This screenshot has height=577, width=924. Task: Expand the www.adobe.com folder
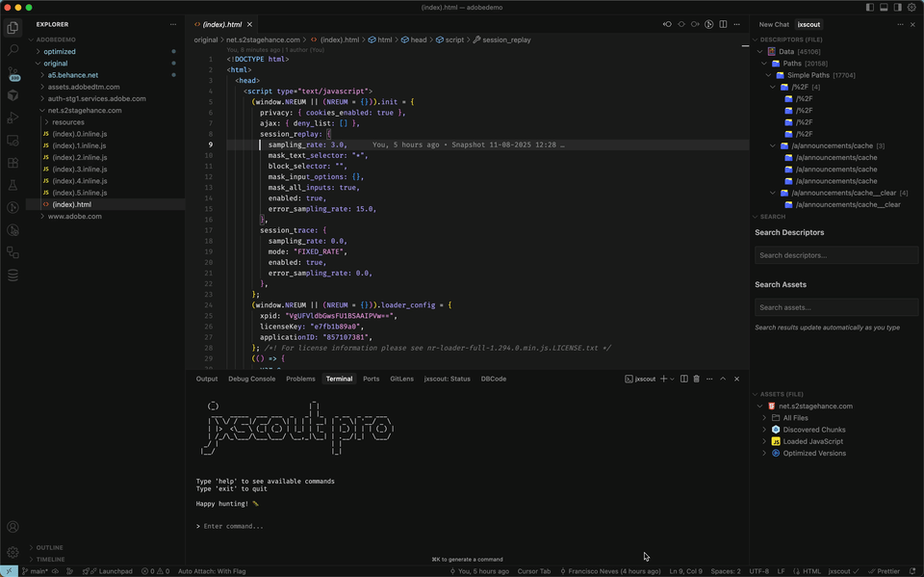click(75, 216)
